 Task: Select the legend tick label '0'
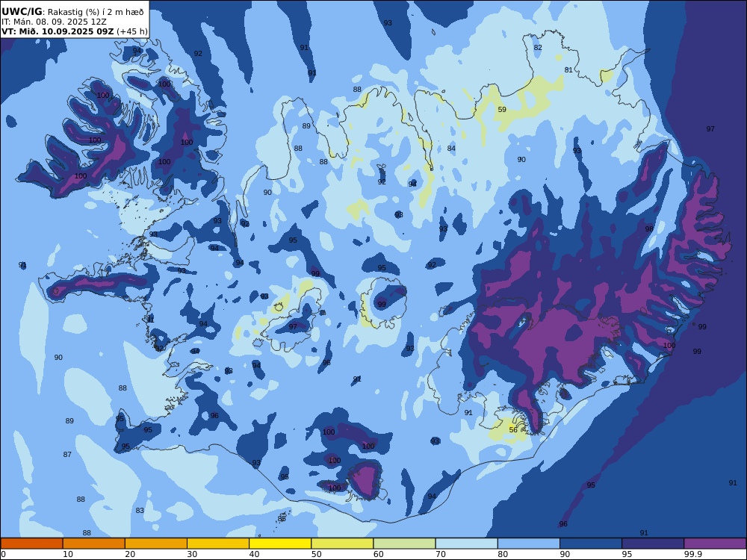coord(3,554)
